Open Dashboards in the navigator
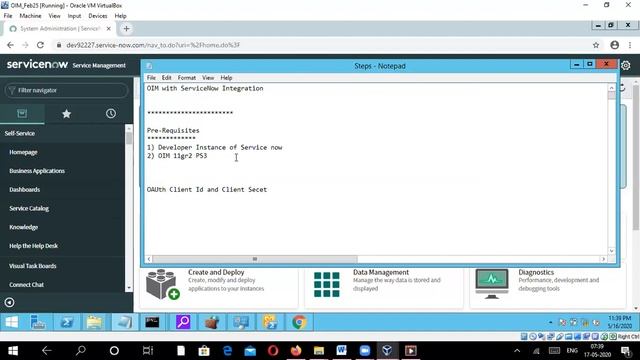The height and width of the screenshot is (360, 640). (x=24, y=189)
